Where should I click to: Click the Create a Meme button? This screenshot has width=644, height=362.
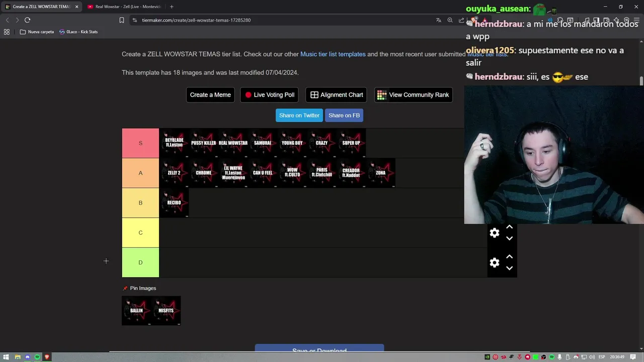pyautogui.click(x=210, y=95)
